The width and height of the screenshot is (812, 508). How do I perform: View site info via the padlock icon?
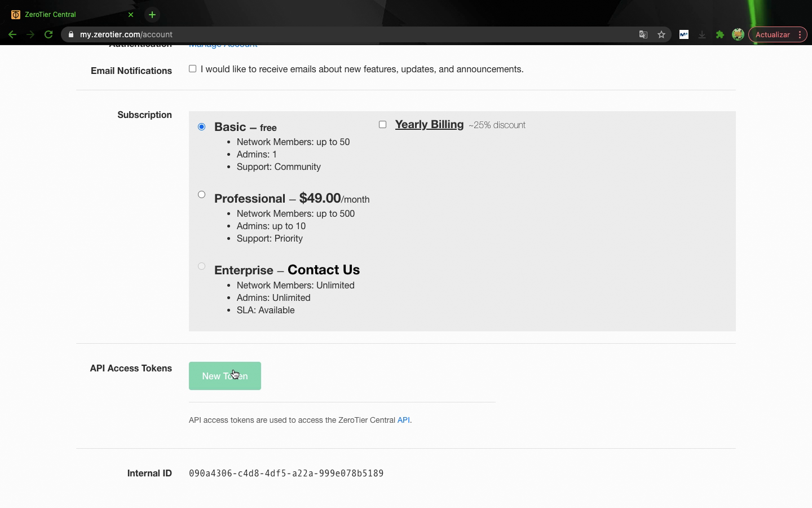pos(71,34)
